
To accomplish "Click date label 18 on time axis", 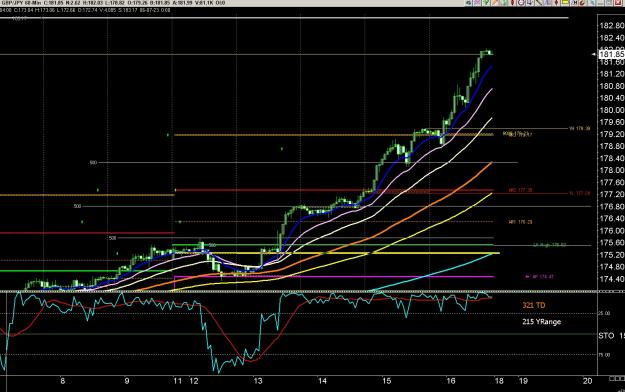I will pyautogui.click(x=499, y=381).
